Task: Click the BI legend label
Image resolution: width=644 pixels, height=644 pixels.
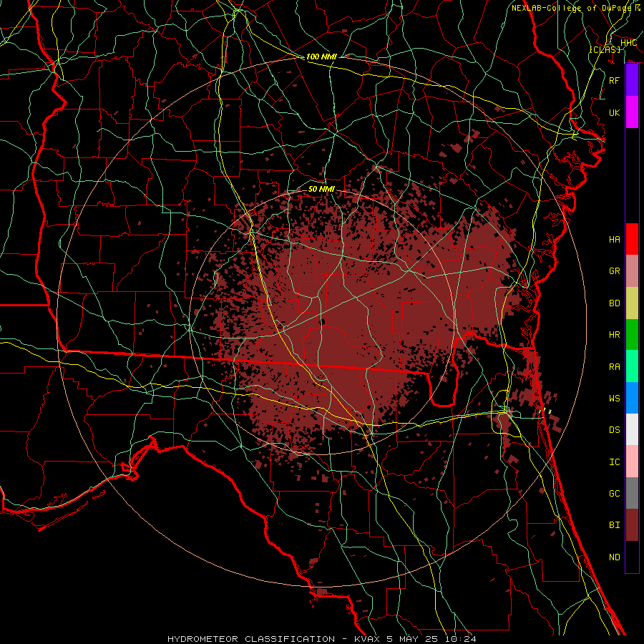Action: click(615, 525)
